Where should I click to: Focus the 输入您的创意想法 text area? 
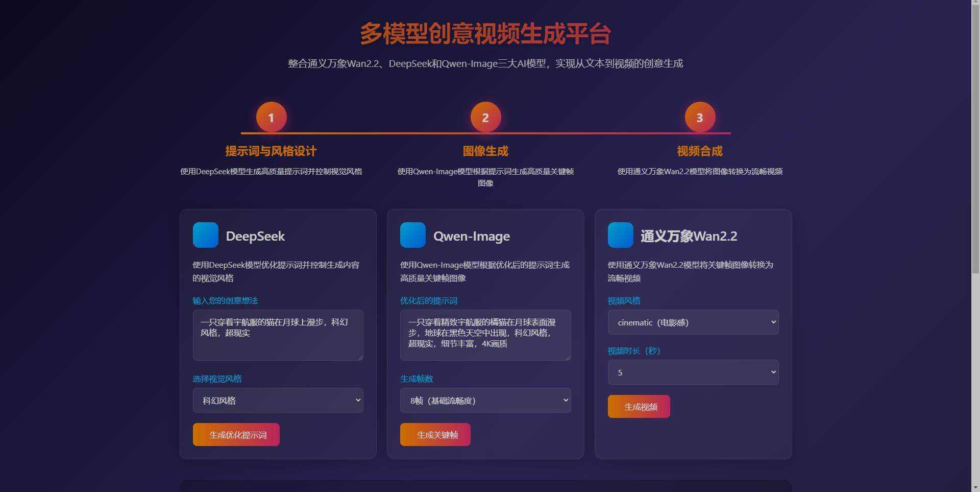[278, 335]
